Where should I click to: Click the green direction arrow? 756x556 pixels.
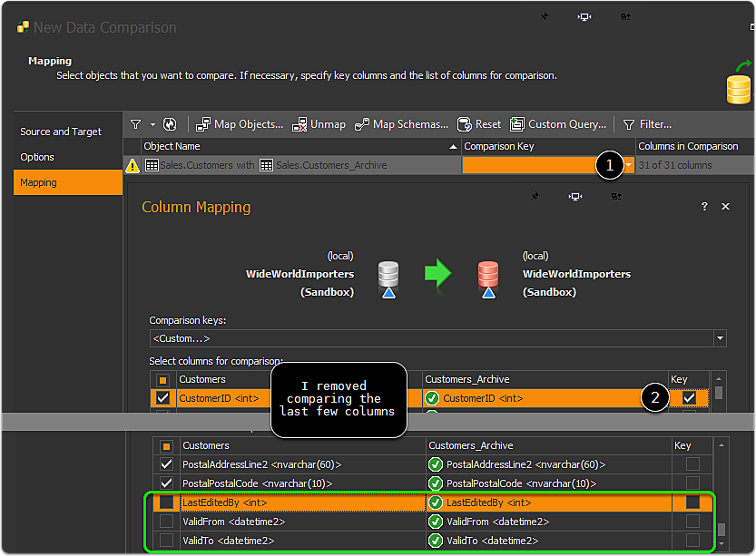437,274
